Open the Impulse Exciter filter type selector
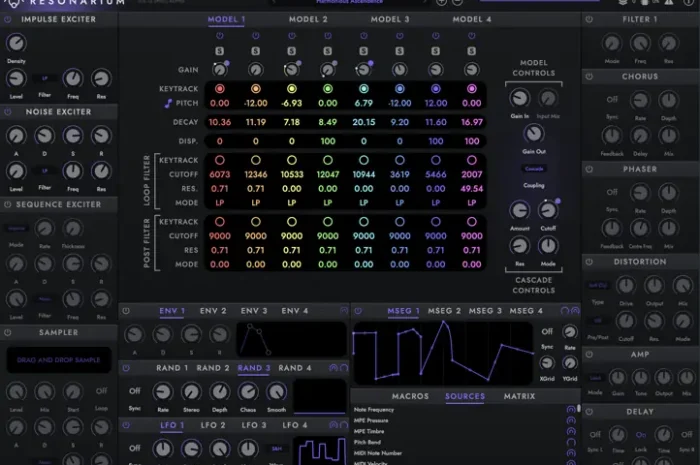The height and width of the screenshot is (465, 700). [x=45, y=79]
